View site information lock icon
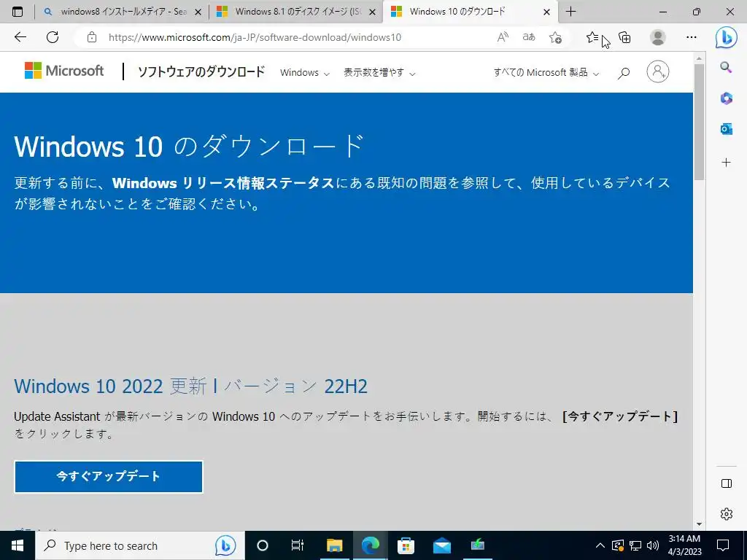The width and height of the screenshot is (747, 560). 92,37
